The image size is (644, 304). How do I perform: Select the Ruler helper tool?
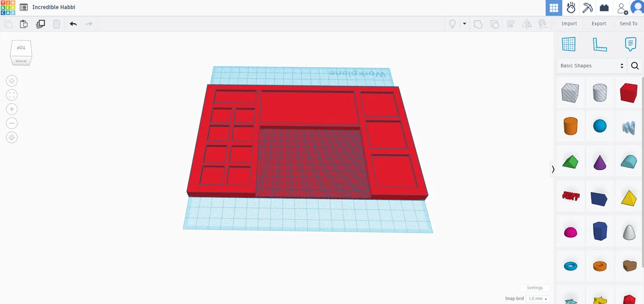point(600,44)
